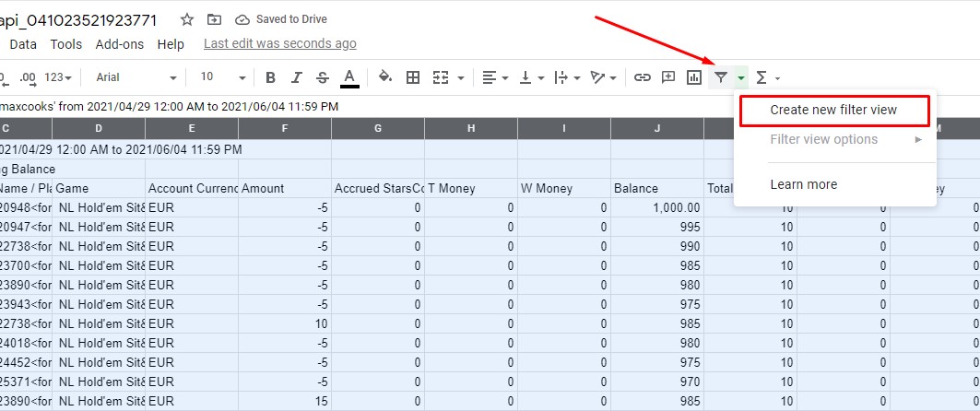Select column G header
Image resolution: width=980 pixels, height=411 pixels.
[x=378, y=129]
